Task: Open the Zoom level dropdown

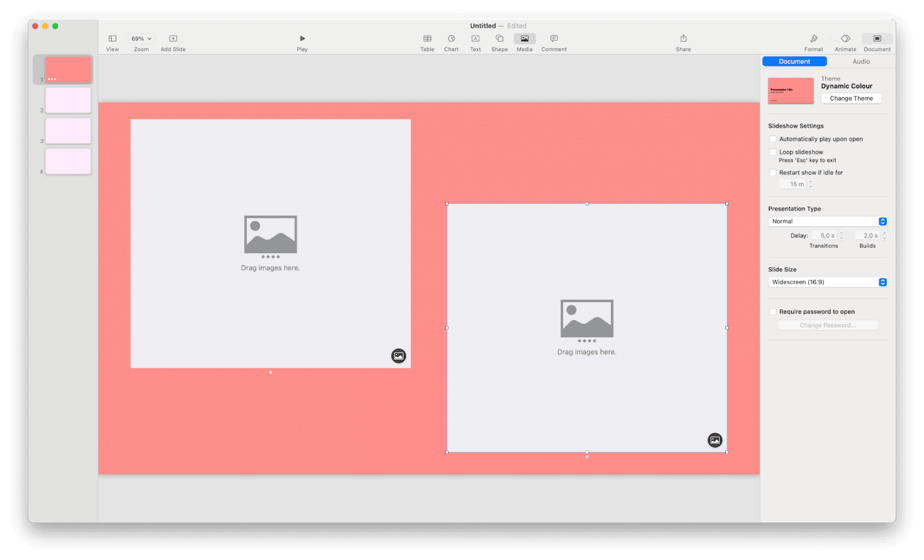Action: click(x=141, y=38)
